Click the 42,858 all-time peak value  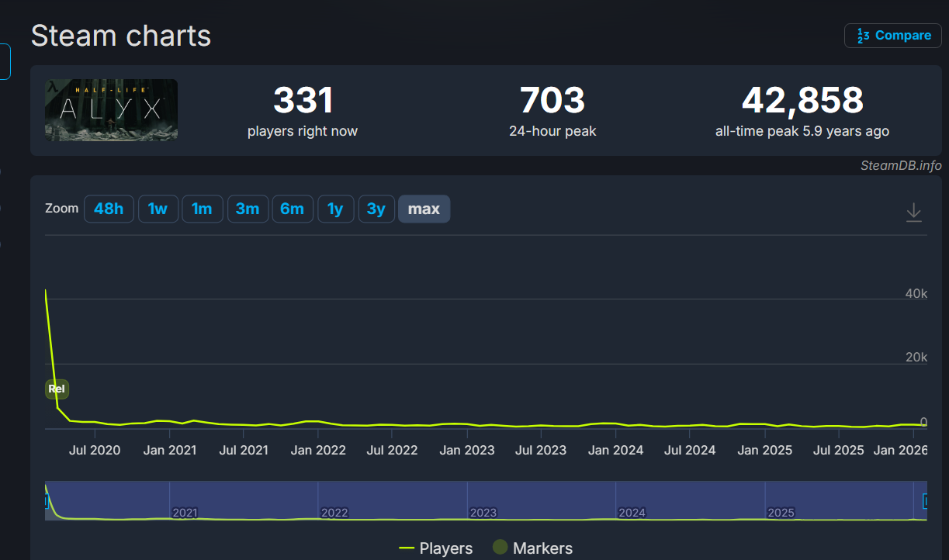click(802, 101)
